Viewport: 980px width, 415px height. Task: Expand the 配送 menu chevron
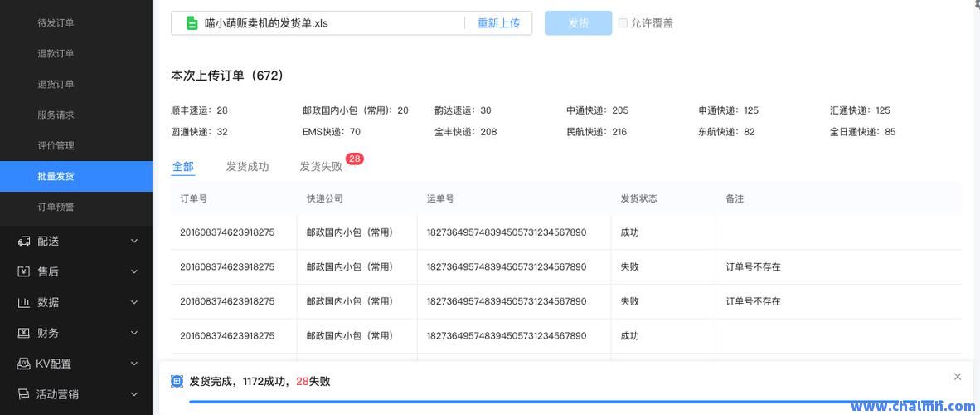[133, 241]
